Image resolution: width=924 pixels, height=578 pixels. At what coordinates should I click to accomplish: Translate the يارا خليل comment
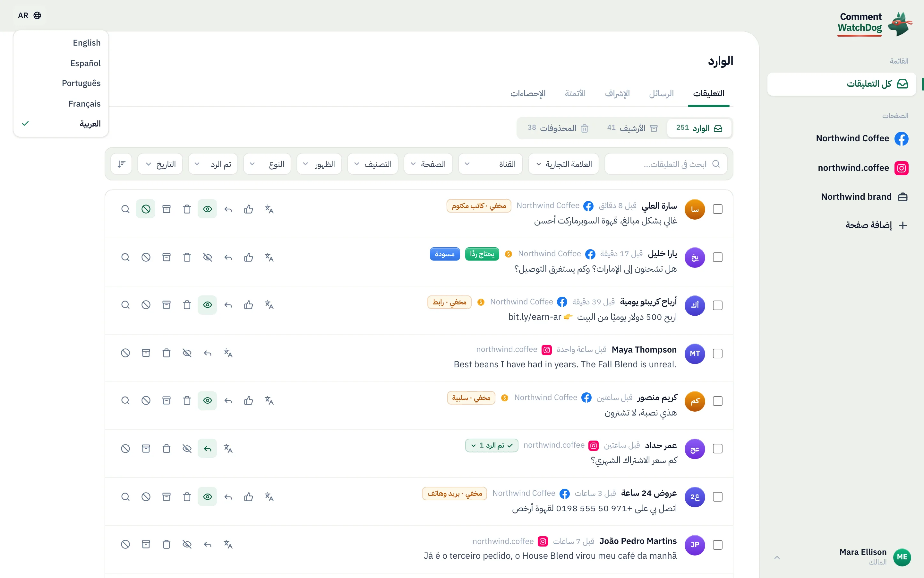pyautogui.click(x=269, y=257)
